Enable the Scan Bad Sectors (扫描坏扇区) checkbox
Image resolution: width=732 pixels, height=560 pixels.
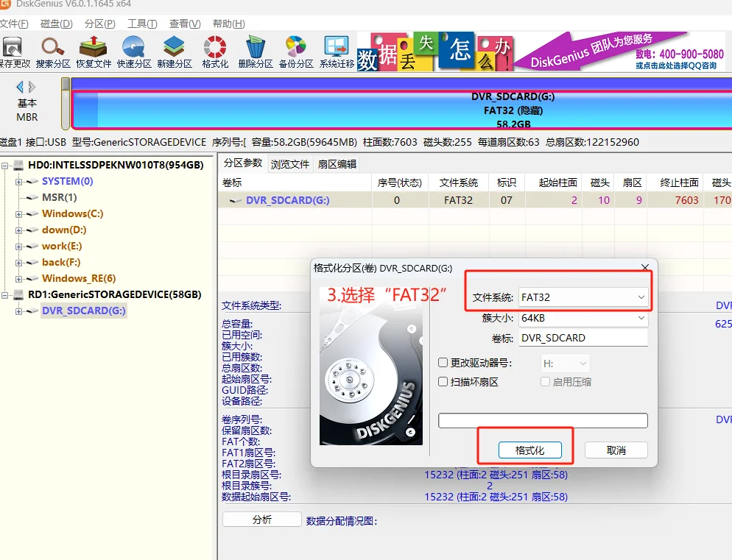pos(443,382)
